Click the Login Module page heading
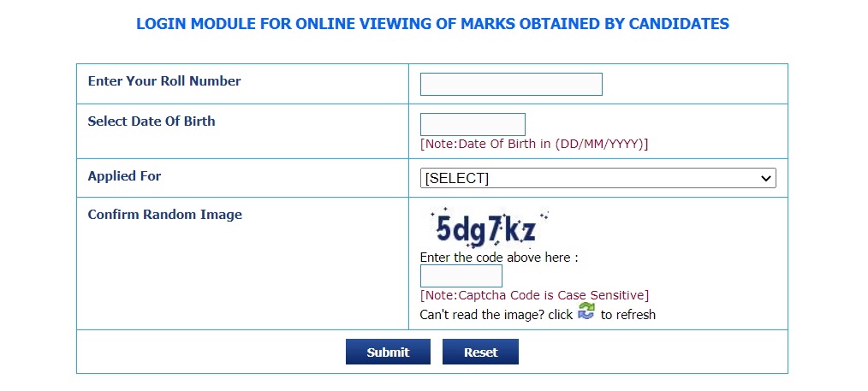Screen dimensions: 868x391 pos(432,24)
